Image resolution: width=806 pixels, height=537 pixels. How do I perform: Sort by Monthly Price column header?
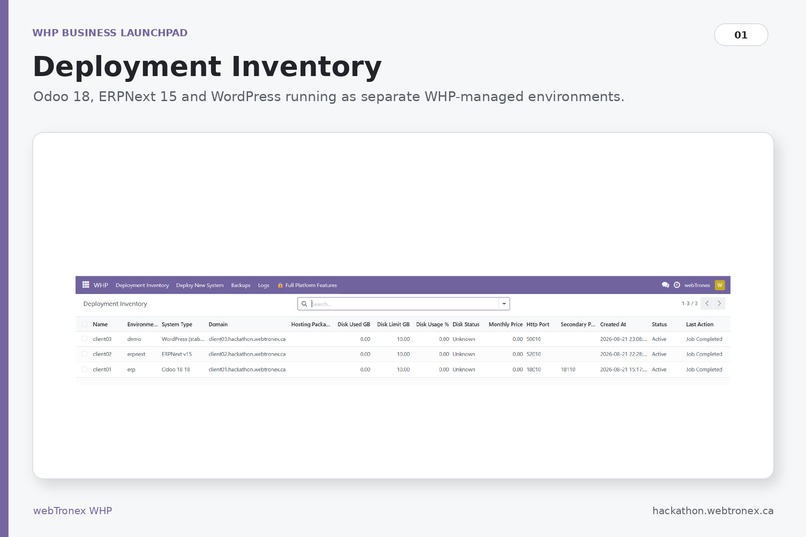point(505,324)
